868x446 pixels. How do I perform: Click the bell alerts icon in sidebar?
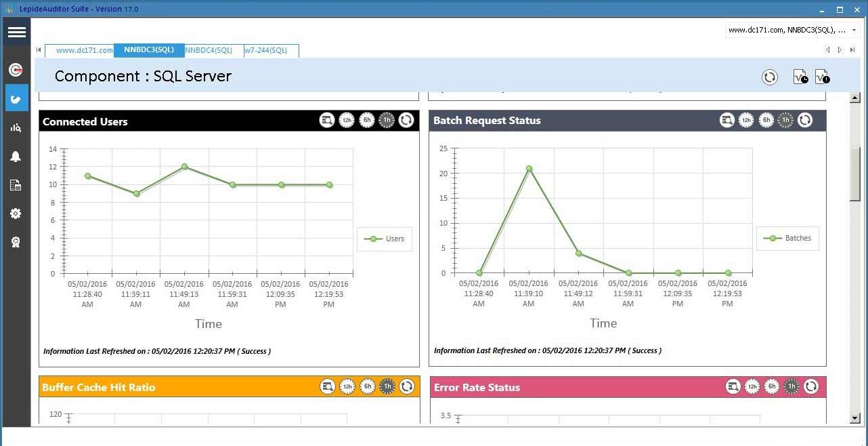16,157
